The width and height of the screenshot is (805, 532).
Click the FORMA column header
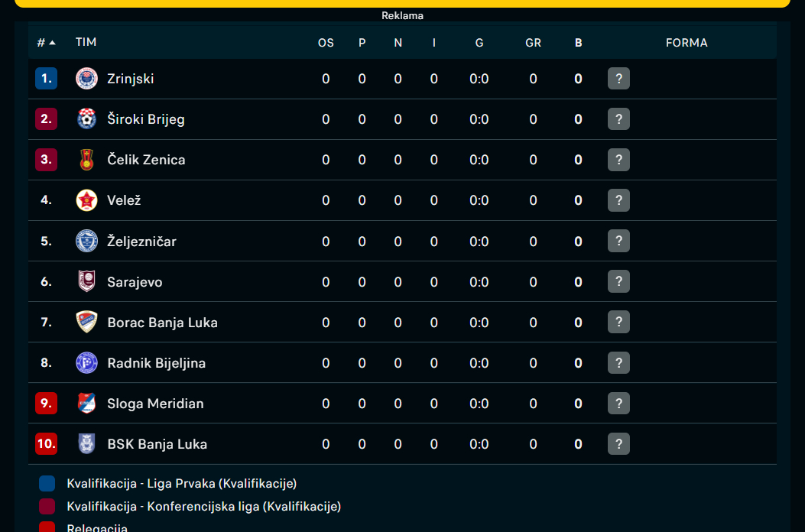click(687, 43)
